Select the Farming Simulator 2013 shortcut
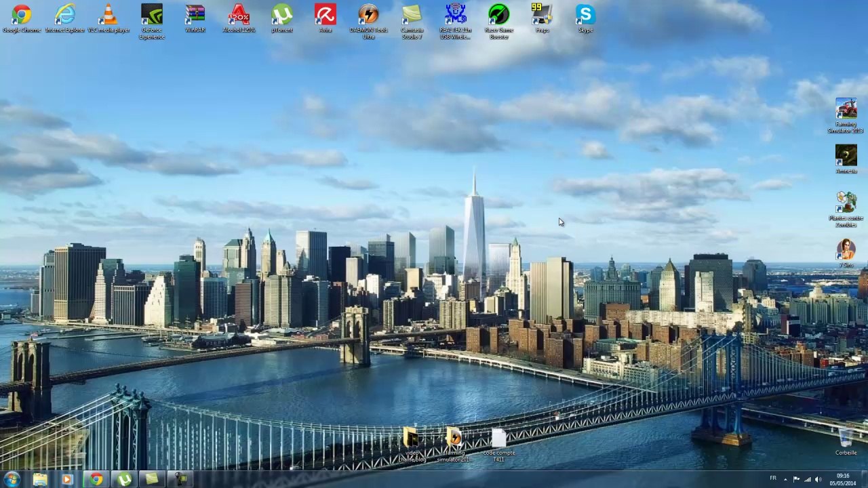Image resolution: width=868 pixels, height=488 pixels. 846,116
